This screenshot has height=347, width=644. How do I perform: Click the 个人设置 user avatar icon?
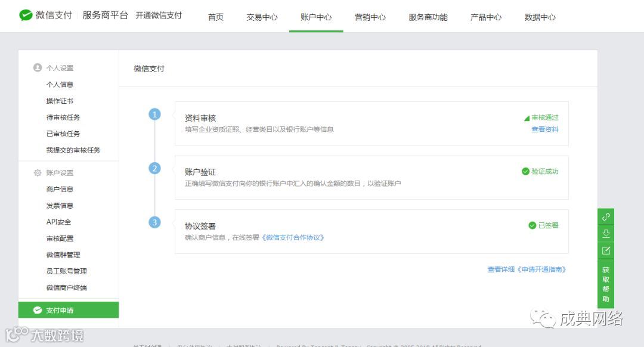click(38, 67)
